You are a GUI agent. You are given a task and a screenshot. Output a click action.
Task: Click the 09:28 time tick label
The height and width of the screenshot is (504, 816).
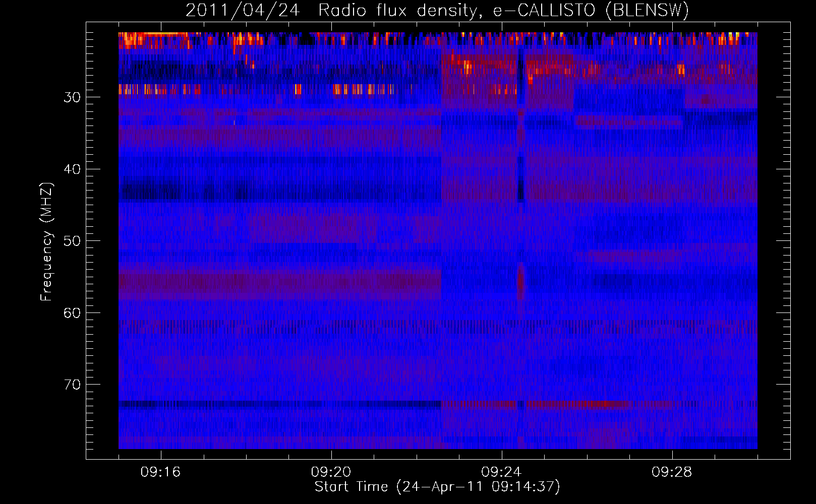672,472
